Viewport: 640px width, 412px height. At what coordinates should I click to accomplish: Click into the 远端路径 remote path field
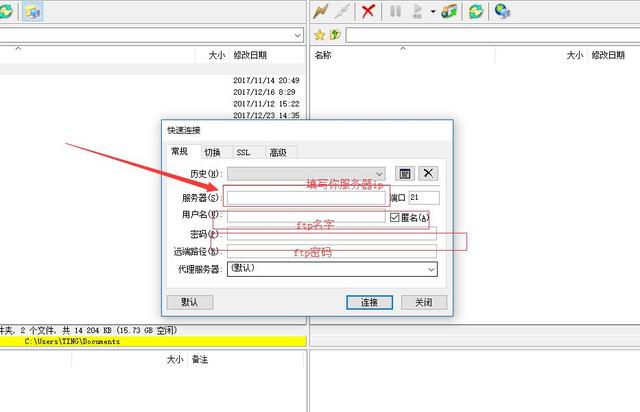tap(332, 251)
